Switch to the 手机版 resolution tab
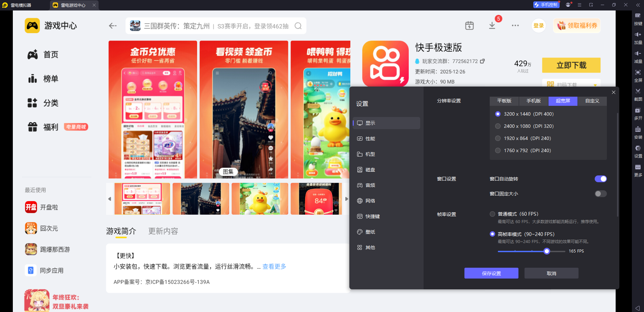 click(534, 101)
